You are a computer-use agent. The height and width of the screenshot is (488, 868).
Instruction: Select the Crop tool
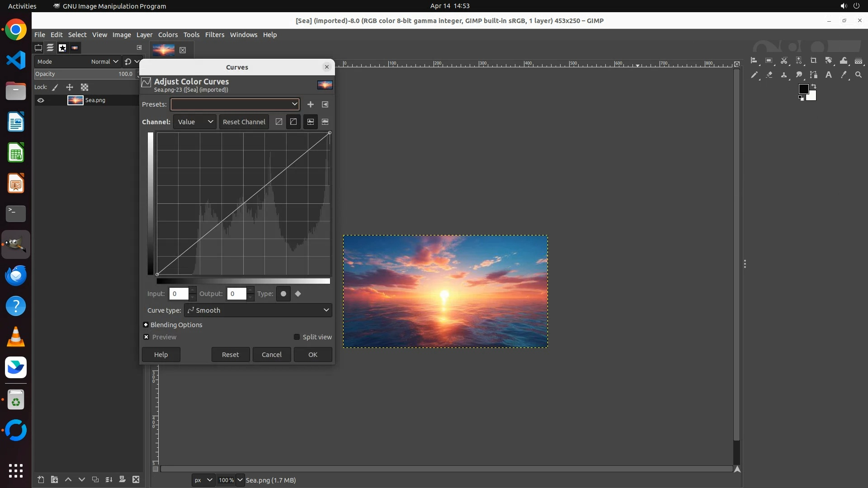pos(814,61)
